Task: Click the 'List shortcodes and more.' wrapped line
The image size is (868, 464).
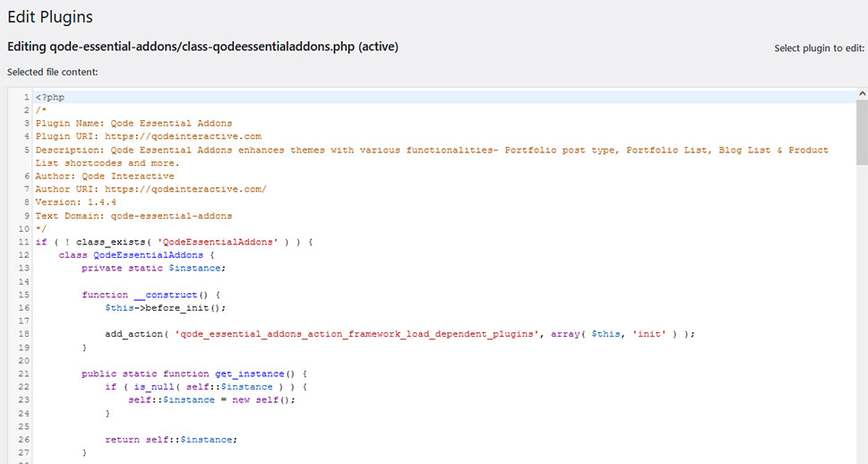Action: coord(107,163)
